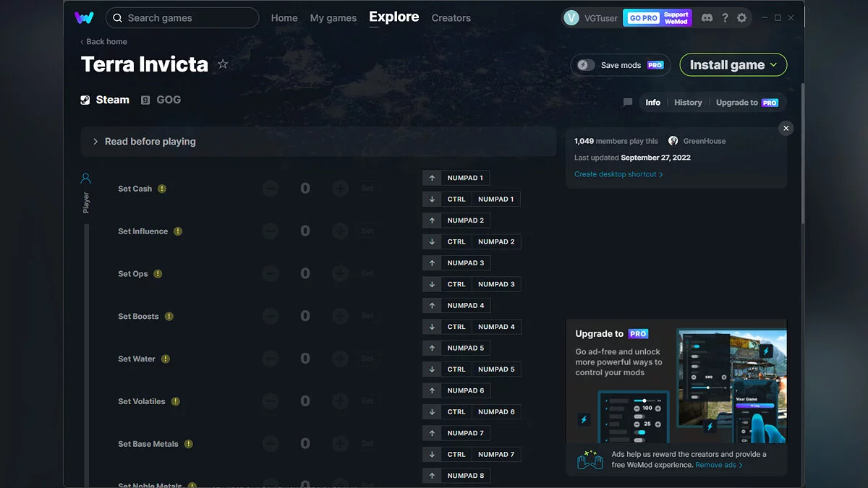
Task: Click info icon beside Set Influence
Action: point(178,231)
